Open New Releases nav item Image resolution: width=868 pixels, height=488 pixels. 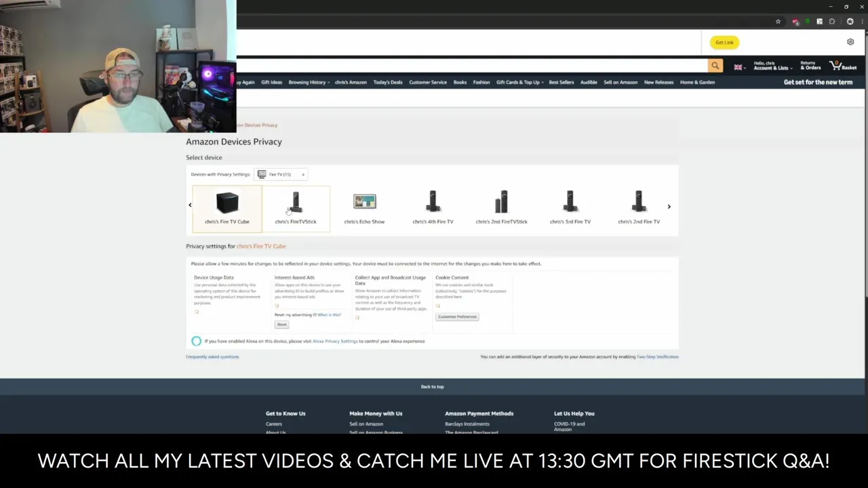click(x=659, y=83)
